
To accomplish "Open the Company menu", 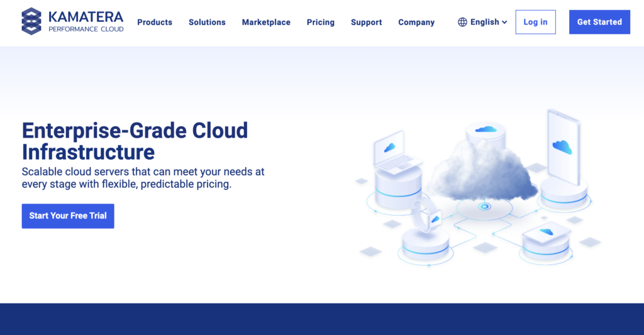I will click(x=416, y=22).
